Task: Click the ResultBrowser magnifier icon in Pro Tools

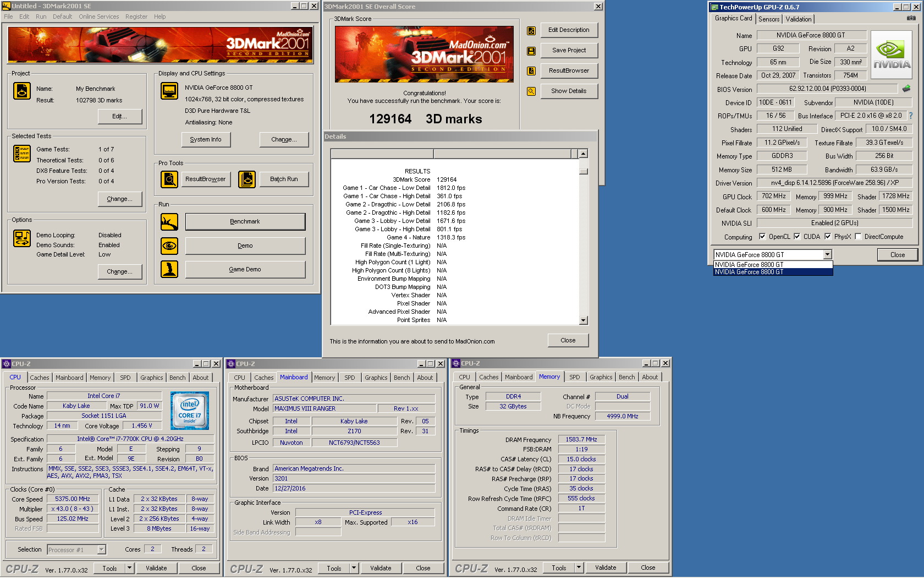Action: [169, 179]
